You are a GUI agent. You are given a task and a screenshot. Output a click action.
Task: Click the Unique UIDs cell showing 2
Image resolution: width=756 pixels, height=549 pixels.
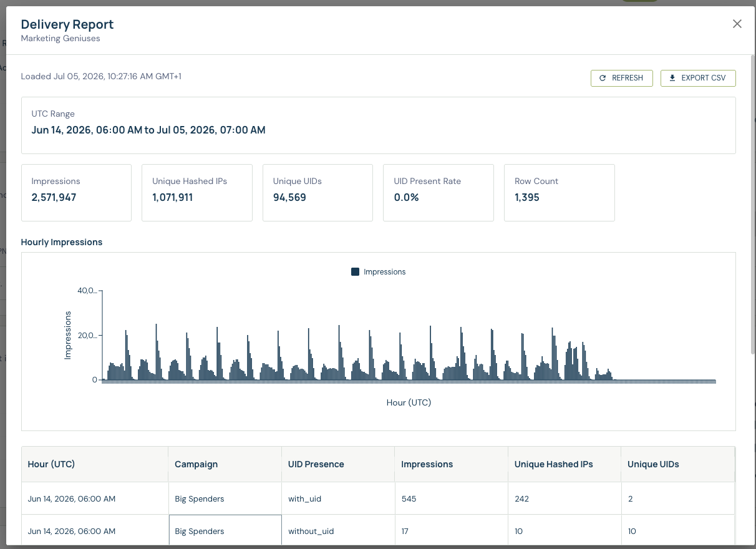677,498
